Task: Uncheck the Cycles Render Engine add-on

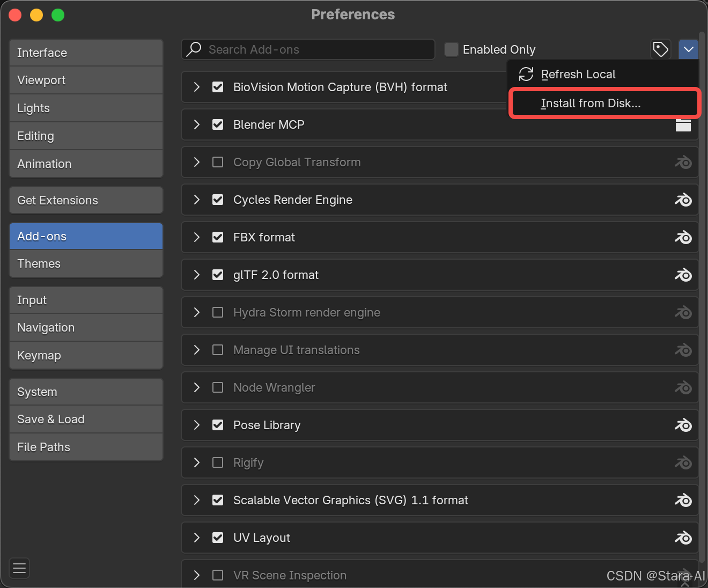Action: 218,200
